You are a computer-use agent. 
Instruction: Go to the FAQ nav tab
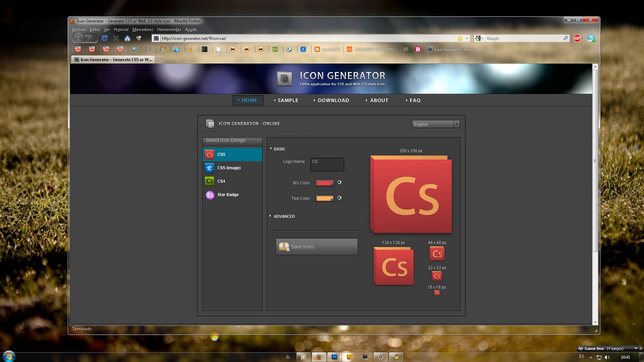point(413,100)
